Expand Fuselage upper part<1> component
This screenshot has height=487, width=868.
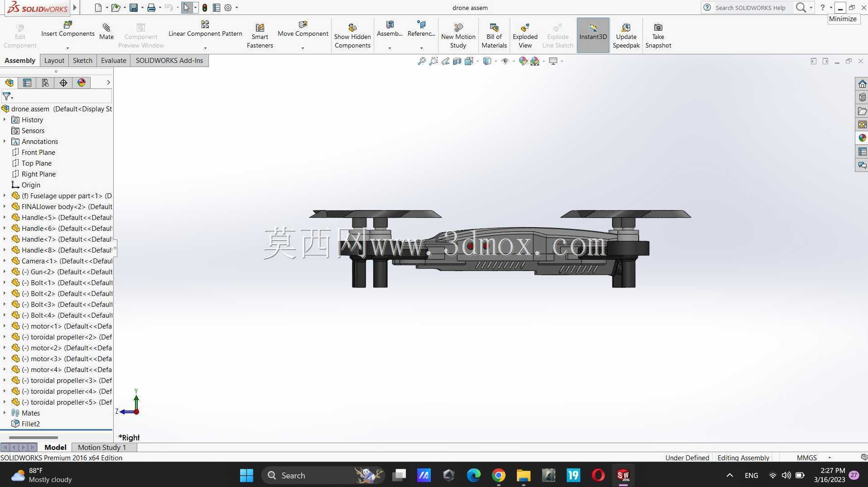coord(5,196)
